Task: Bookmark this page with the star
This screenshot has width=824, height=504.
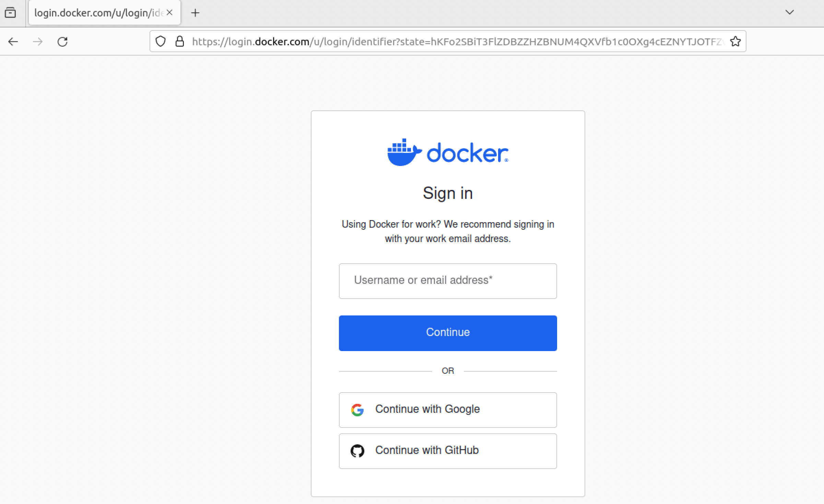Action: [x=735, y=41]
